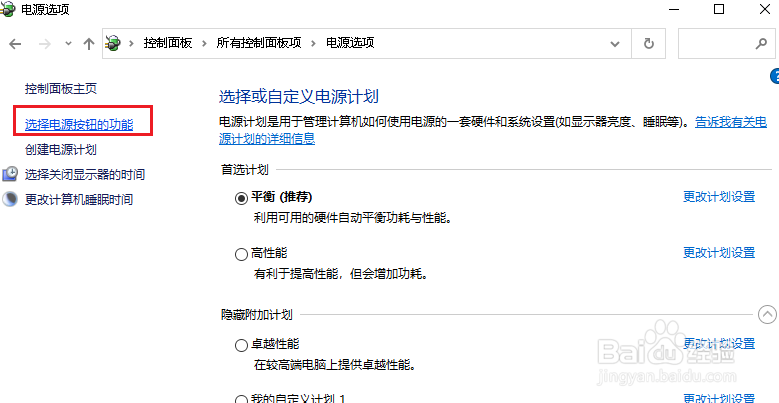Collapse the 隐藏附加计划 section
The width and height of the screenshot is (779, 403).
[x=767, y=314]
